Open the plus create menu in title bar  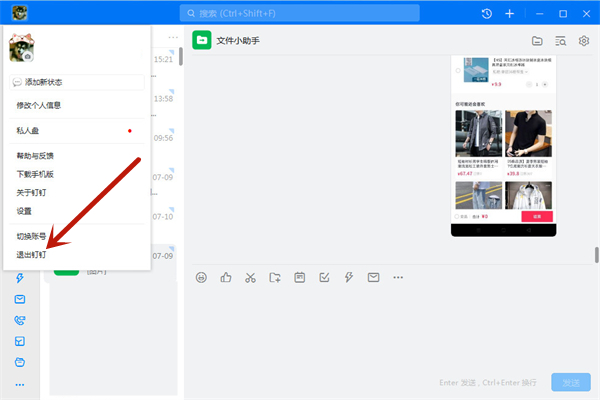(510, 14)
